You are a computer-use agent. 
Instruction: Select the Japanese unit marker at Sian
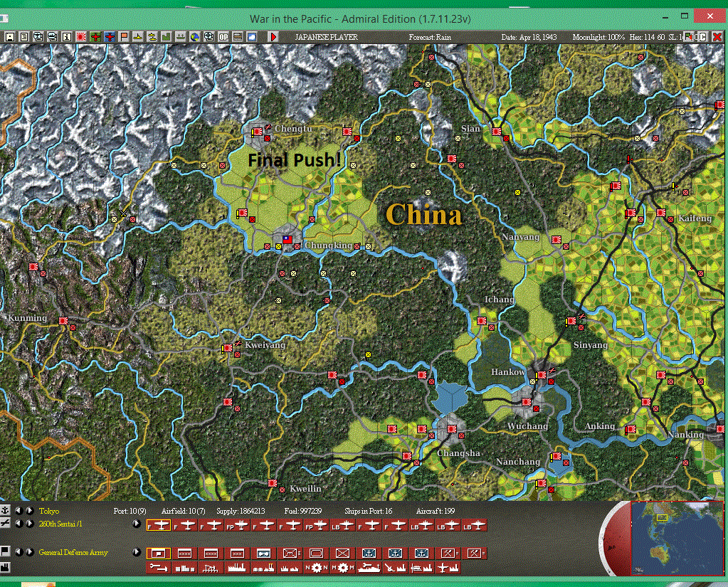[497, 132]
